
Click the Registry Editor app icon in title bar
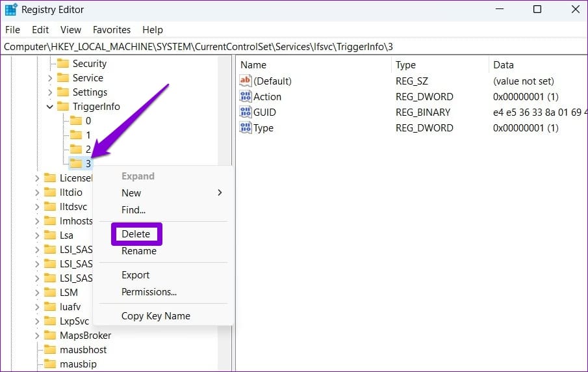(x=11, y=9)
